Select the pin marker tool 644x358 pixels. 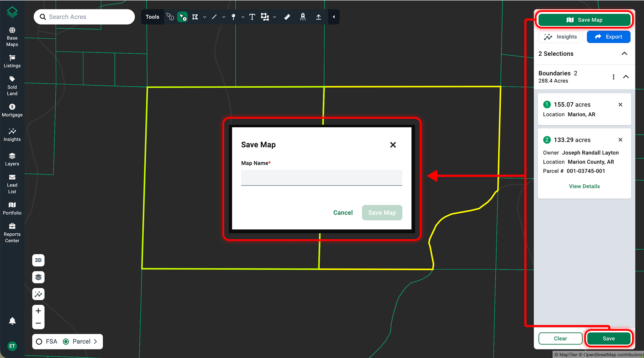click(233, 17)
